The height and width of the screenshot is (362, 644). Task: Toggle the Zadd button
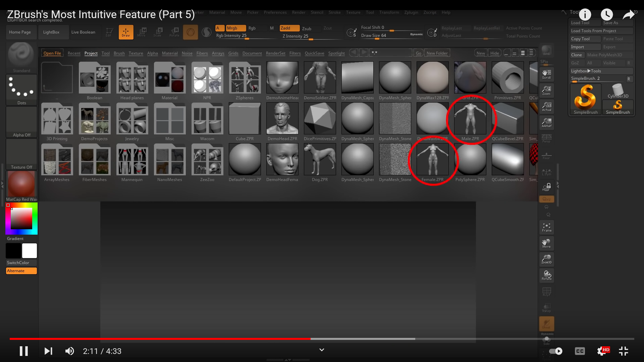click(x=290, y=28)
